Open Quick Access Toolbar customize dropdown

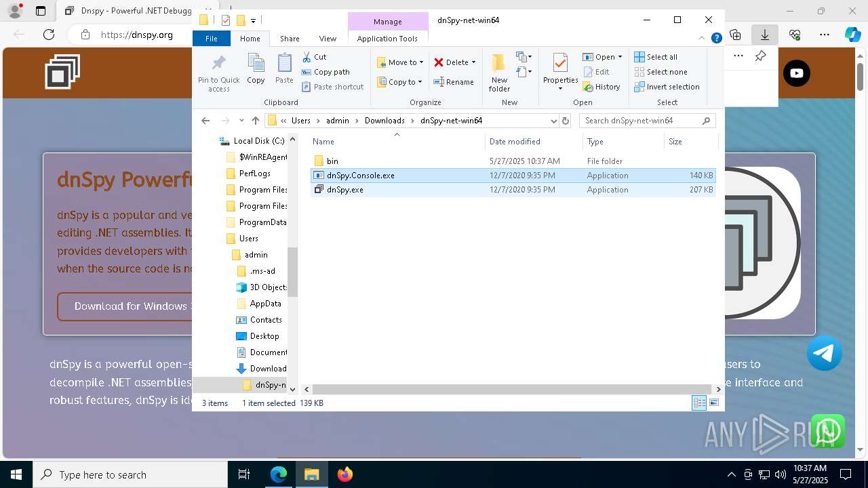(x=253, y=20)
